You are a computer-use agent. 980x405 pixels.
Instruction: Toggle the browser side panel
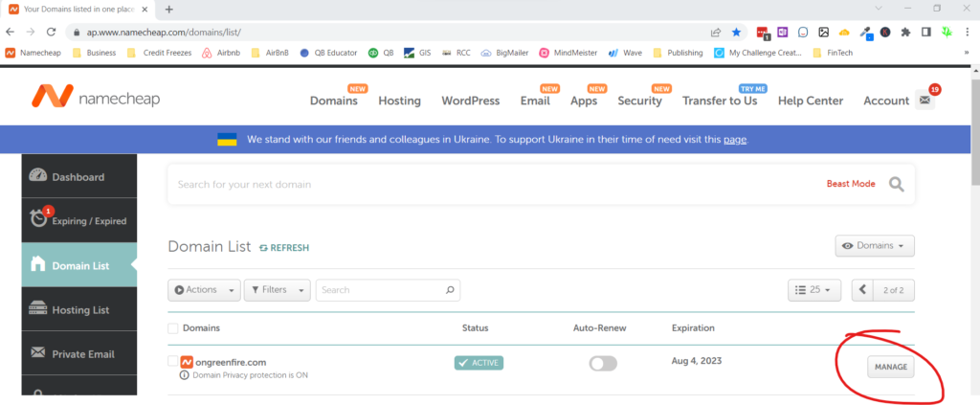(x=926, y=32)
